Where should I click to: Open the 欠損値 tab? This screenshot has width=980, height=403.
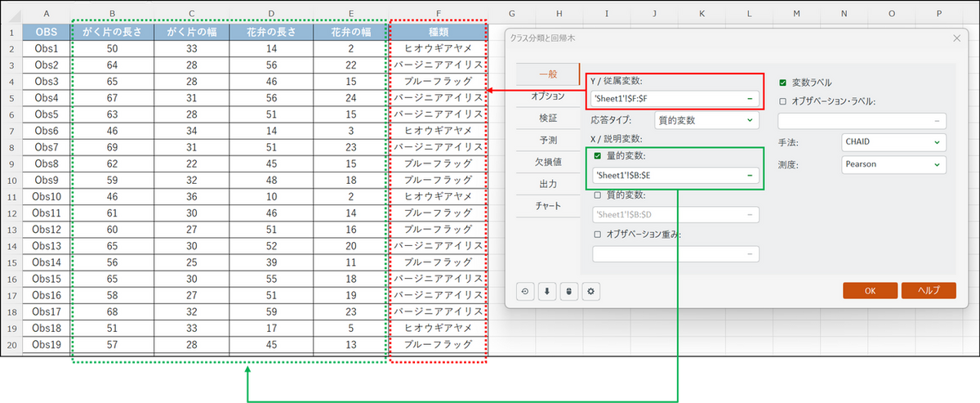548,162
